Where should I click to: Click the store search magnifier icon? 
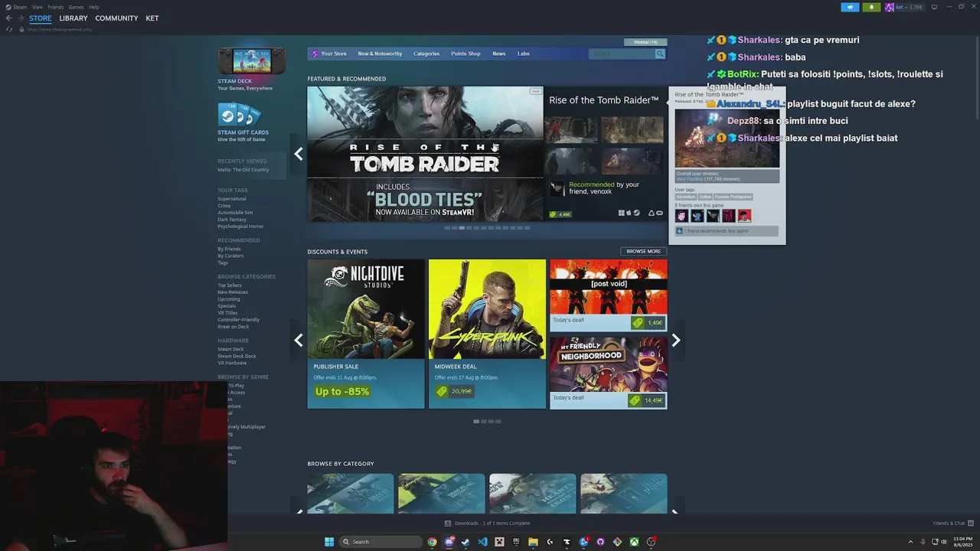(x=660, y=54)
